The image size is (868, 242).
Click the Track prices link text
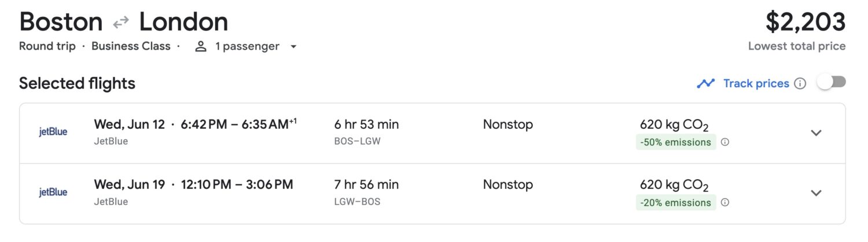(x=756, y=84)
